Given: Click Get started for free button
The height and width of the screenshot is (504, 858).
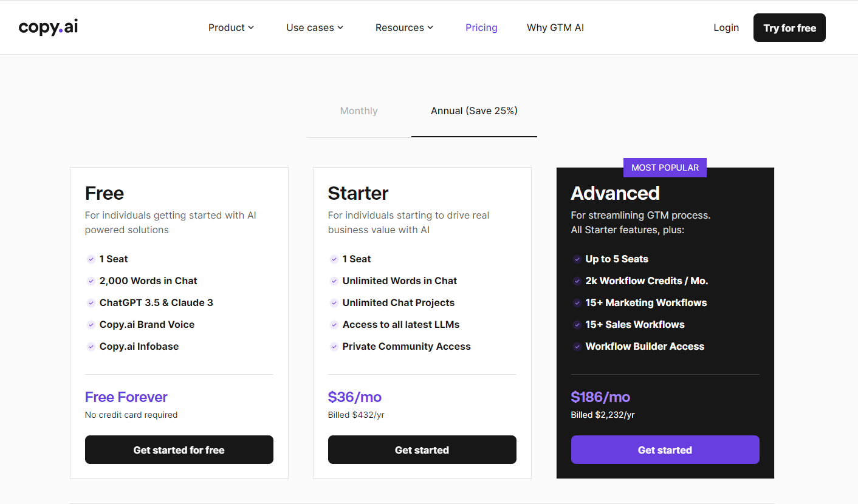Looking at the screenshot, I should pos(179,450).
